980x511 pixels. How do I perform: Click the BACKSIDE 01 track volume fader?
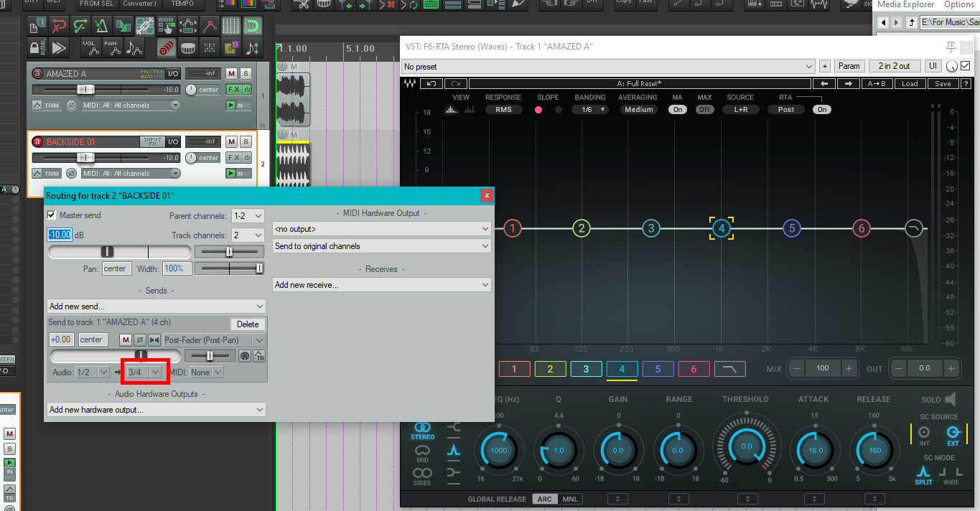coord(85,158)
